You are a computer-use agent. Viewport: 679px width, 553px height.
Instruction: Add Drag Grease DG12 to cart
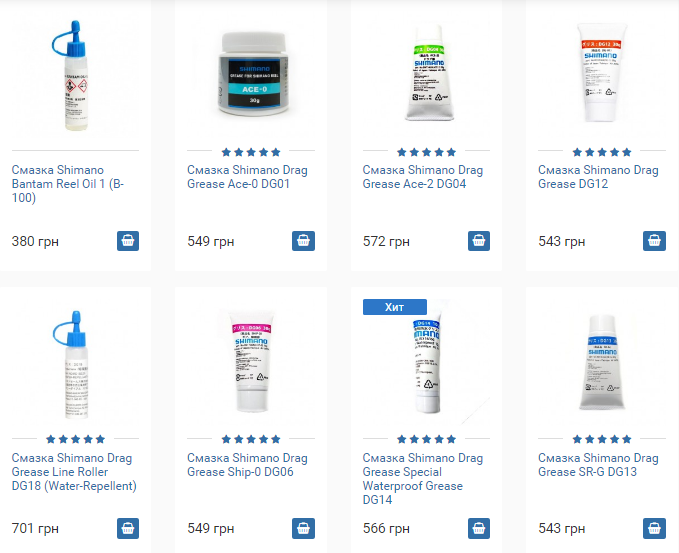point(654,241)
